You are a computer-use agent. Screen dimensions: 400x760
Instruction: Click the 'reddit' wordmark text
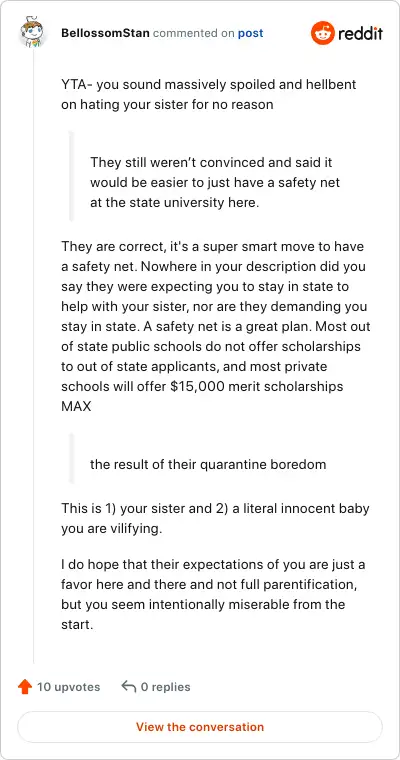click(x=360, y=33)
